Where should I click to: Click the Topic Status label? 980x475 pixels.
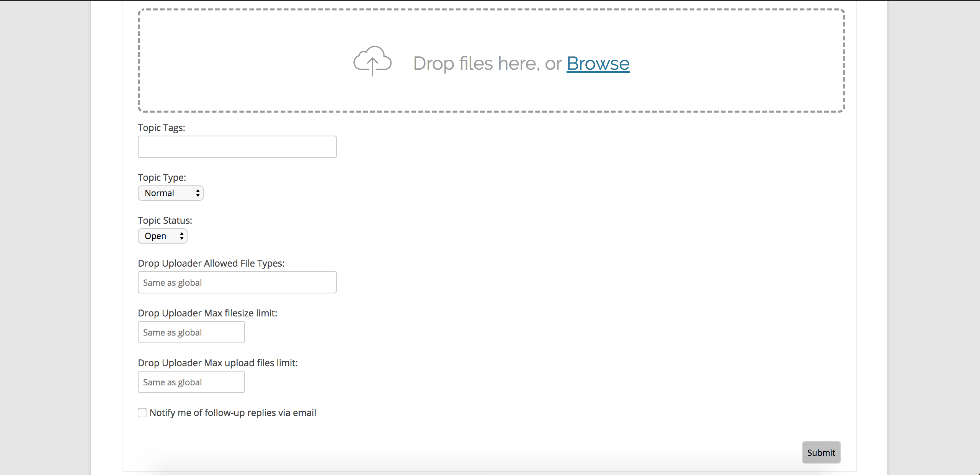[165, 220]
